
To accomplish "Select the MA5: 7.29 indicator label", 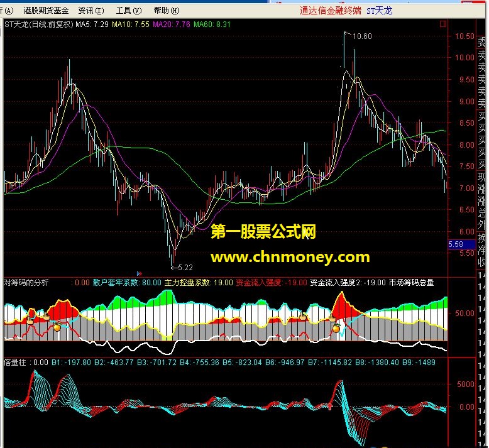I will coord(92,25).
